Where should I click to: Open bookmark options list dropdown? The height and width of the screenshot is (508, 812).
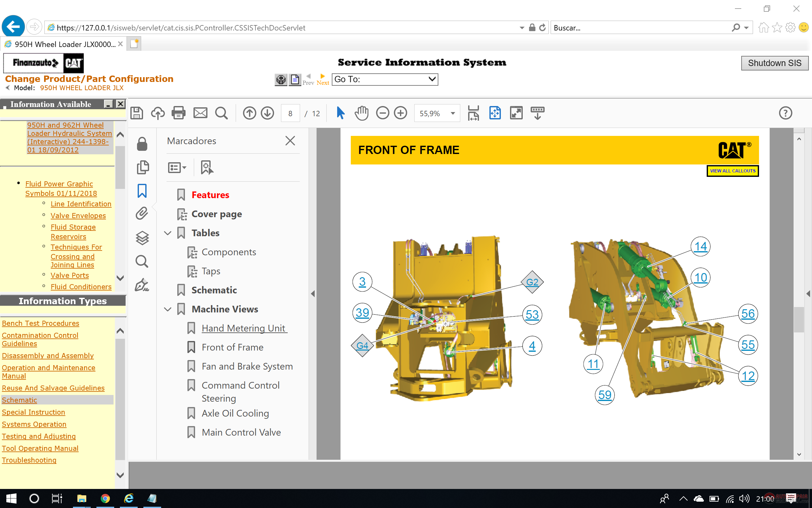177,167
